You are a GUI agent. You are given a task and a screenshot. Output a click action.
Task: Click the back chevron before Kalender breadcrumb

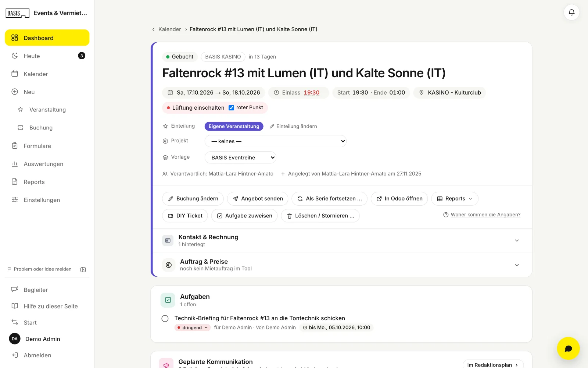point(153,29)
